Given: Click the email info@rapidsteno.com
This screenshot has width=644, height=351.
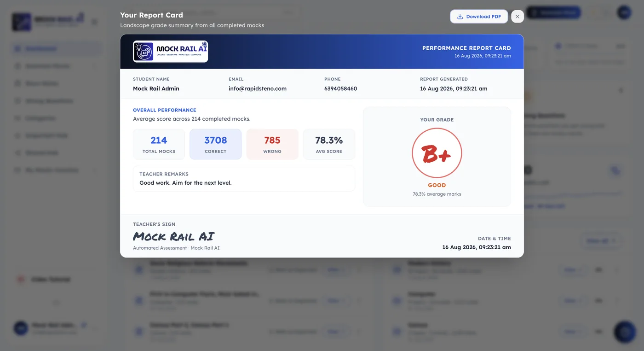Looking at the screenshot, I should [x=258, y=88].
